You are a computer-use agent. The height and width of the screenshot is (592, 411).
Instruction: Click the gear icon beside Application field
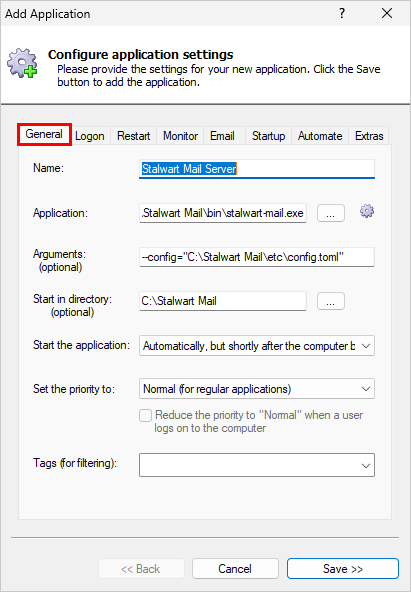click(367, 211)
